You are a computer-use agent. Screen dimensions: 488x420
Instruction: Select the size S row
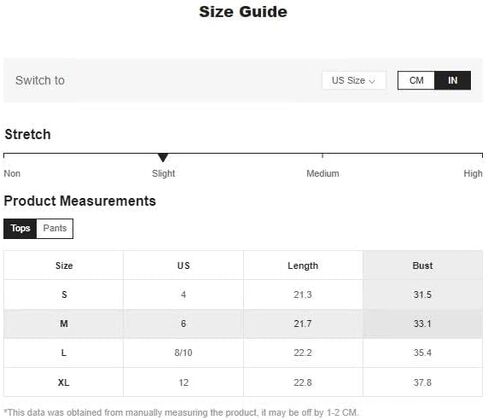[x=243, y=294]
